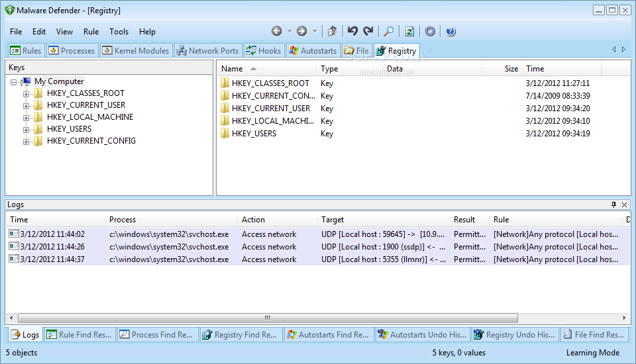Switch to the Processes tab
This screenshot has width=636, height=364.
click(72, 51)
